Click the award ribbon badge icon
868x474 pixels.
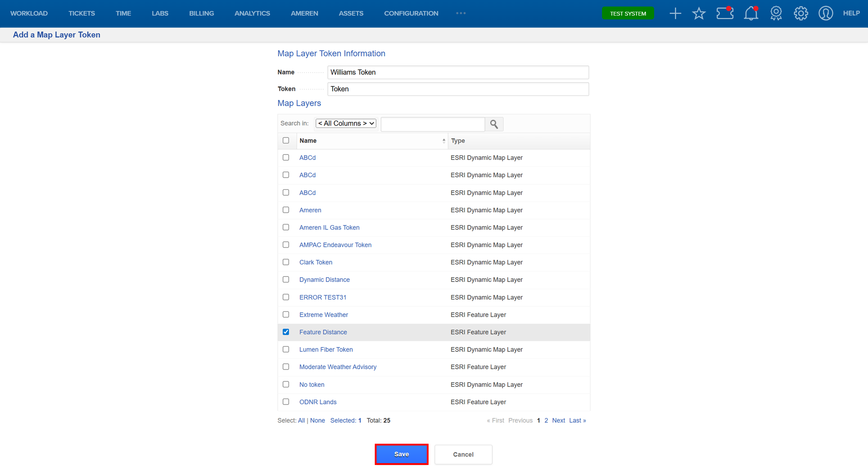(776, 14)
